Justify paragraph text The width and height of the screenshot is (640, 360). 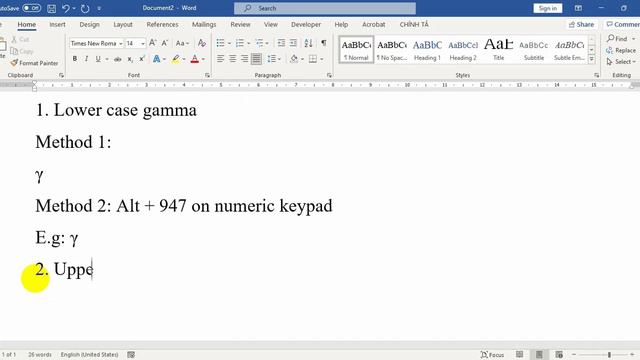click(256, 59)
